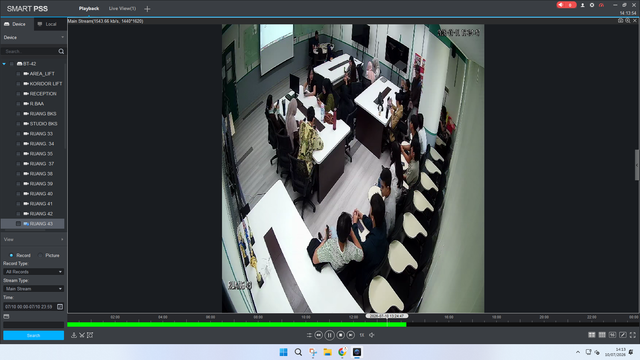Click into the device Search field
The image size is (640, 360).
(29, 51)
